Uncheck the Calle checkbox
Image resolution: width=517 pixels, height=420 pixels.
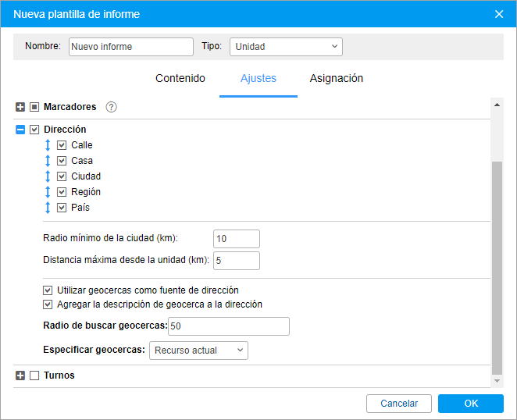62,145
